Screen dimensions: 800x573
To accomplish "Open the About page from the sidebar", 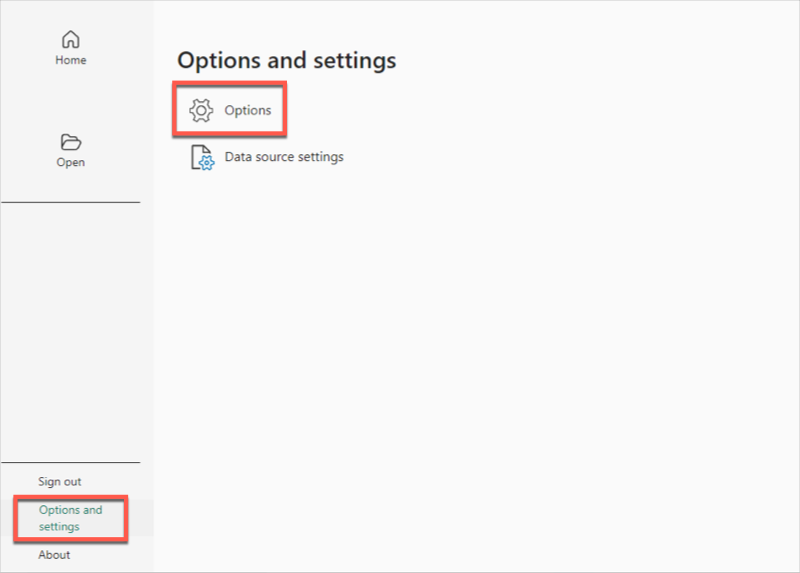I will (54, 555).
